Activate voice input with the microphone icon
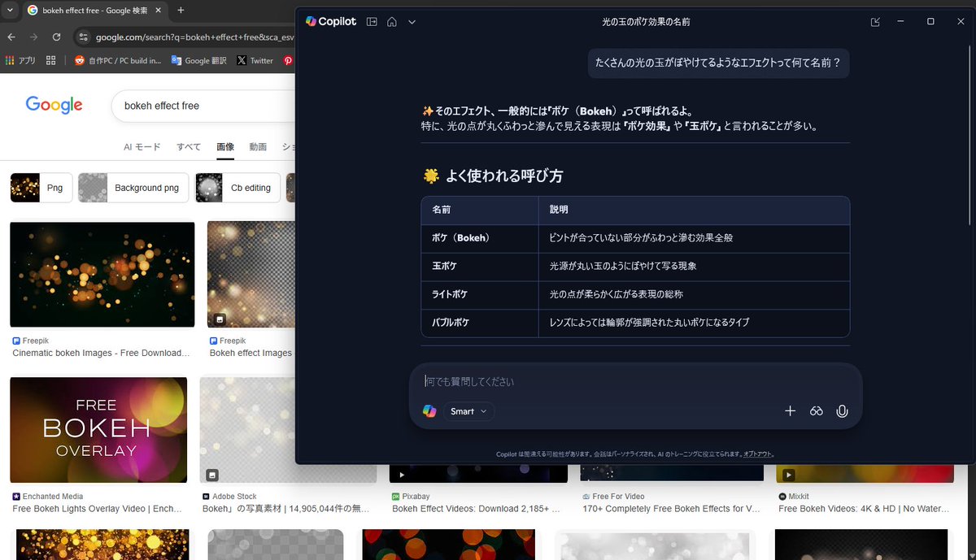Screen dimensions: 976x560 (x=842, y=411)
